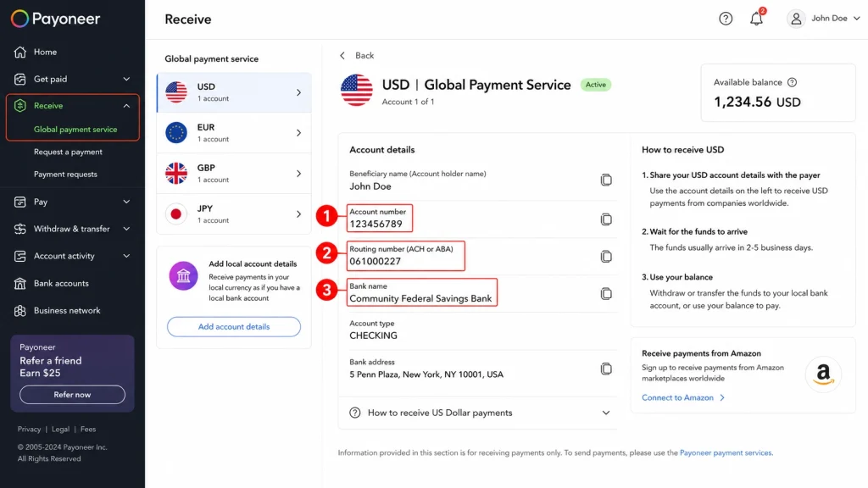Open the Privacy link
Screen dimensions: 868x488
pyautogui.click(x=29, y=429)
